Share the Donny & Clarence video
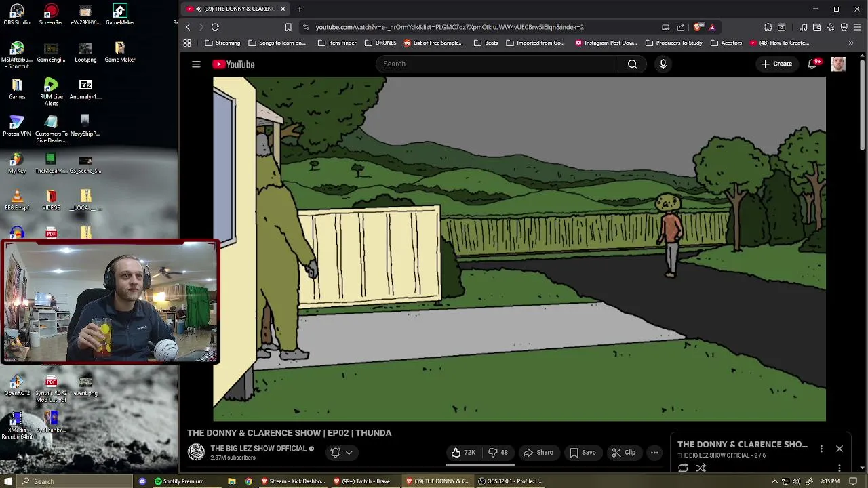This screenshot has width=868, height=488. tap(538, 452)
